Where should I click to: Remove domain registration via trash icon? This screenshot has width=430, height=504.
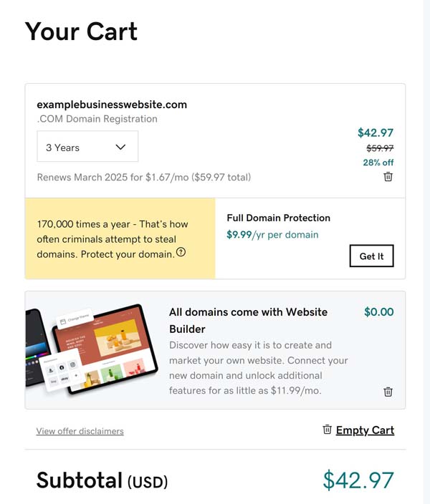tap(388, 176)
